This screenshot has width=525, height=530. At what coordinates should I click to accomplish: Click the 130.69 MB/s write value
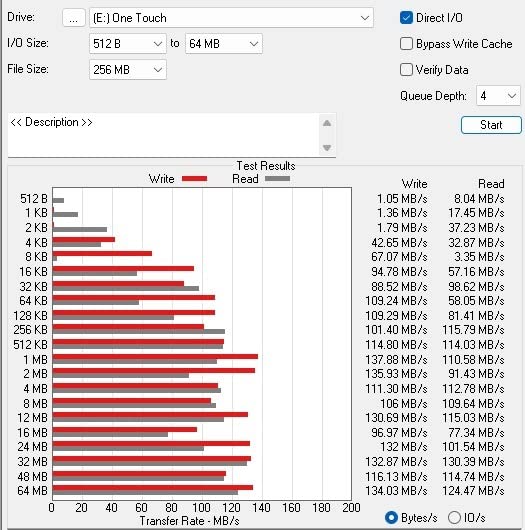pyautogui.click(x=397, y=418)
